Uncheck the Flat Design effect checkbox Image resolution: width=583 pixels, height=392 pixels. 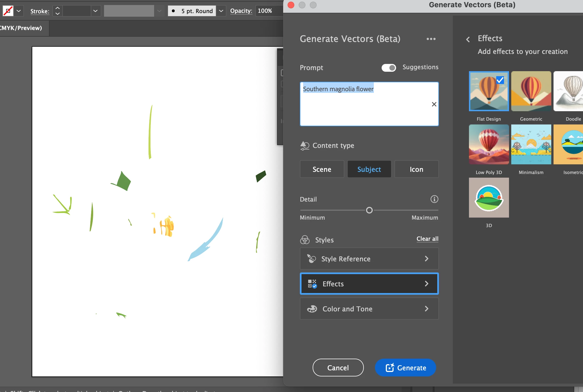pos(500,80)
